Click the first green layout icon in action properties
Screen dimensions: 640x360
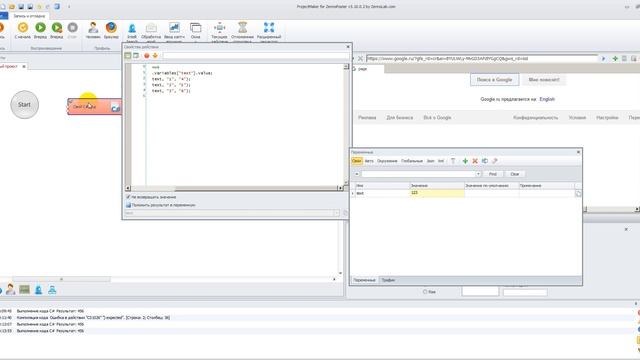tap(128, 56)
